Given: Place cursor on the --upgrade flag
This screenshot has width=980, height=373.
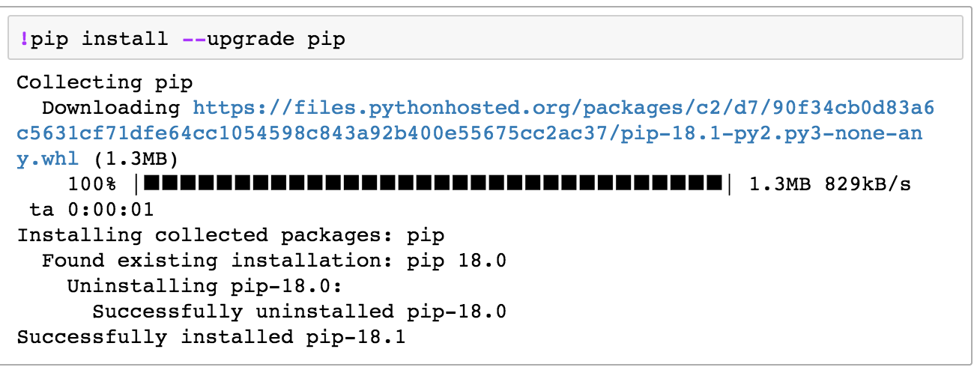Looking at the screenshot, I should point(238,39).
